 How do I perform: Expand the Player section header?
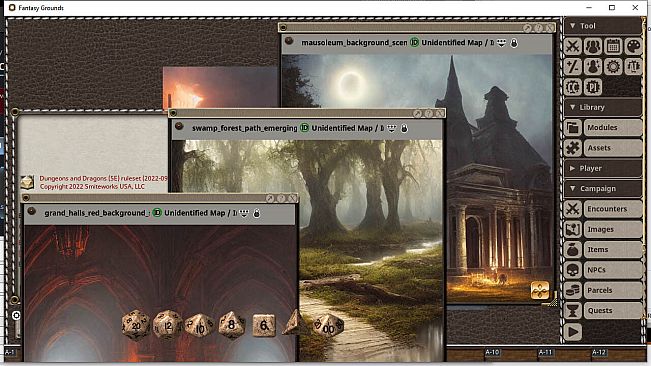point(602,168)
